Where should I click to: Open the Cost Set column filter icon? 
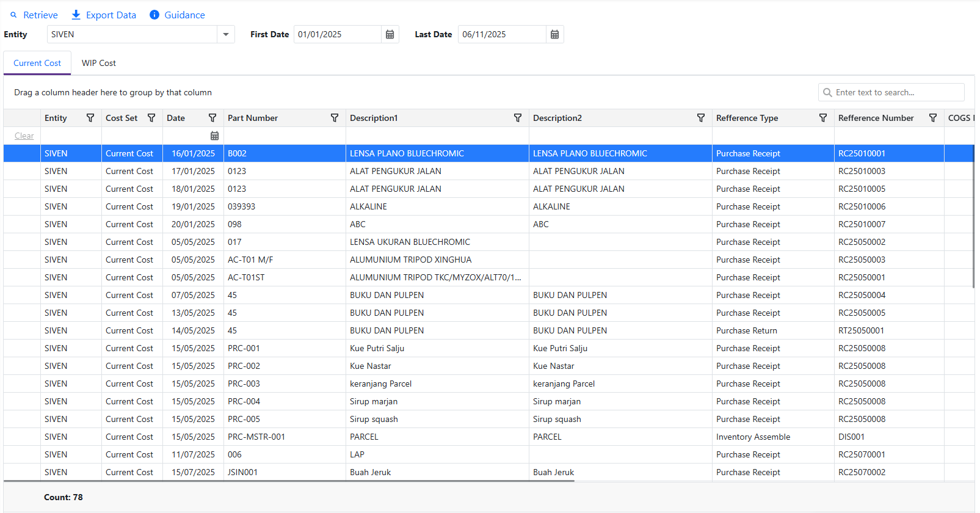(x=151, y=118)
